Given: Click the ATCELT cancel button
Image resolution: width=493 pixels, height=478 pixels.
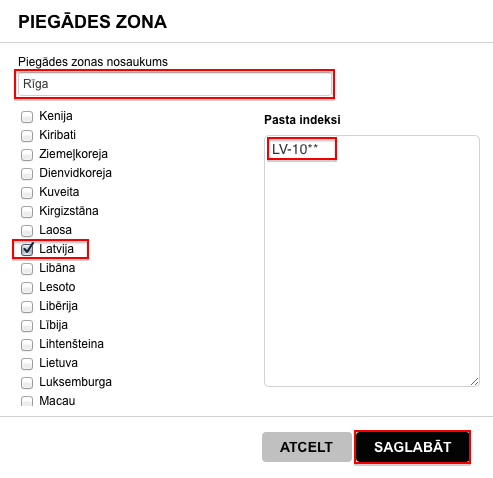Looking at the screenshot, I should click(307, 447).
